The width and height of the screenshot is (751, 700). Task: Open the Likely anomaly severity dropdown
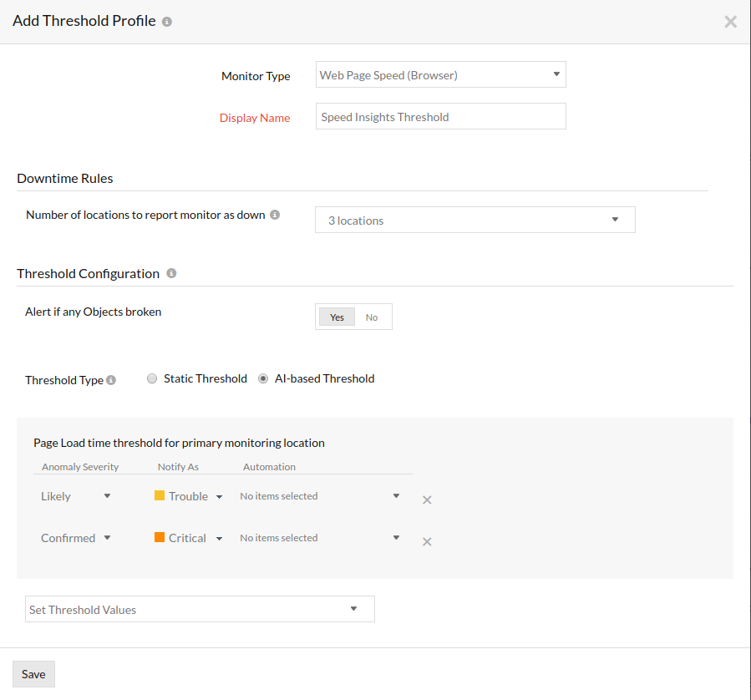coord(76,496)
